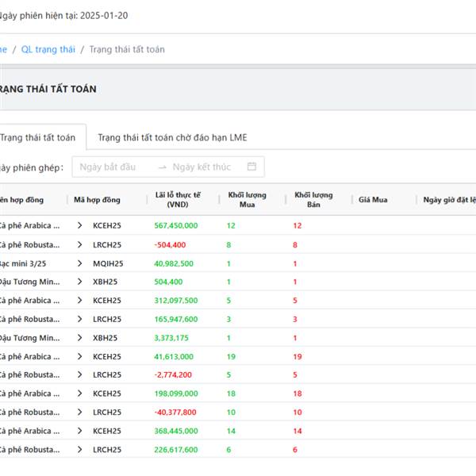Select the 40,982,500 profit value

(174, 263)
